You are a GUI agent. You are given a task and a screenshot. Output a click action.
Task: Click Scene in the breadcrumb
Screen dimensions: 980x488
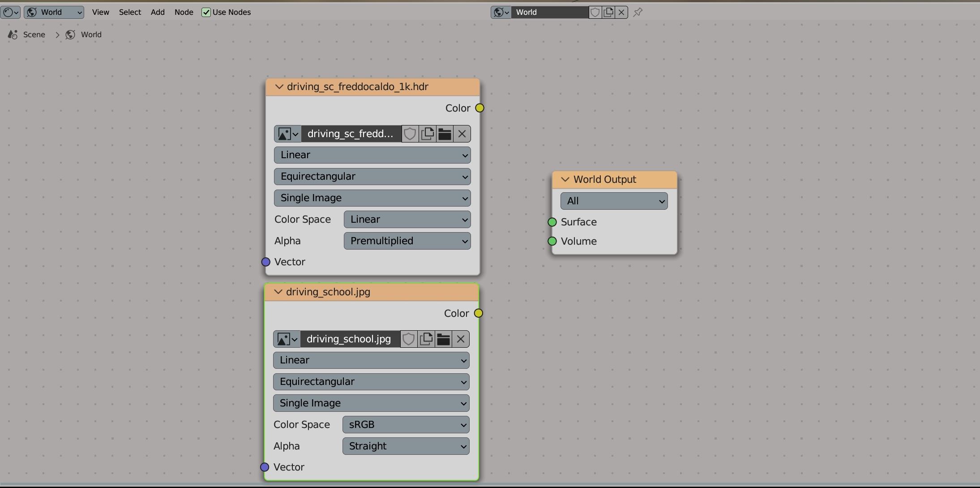click(34, 35)
